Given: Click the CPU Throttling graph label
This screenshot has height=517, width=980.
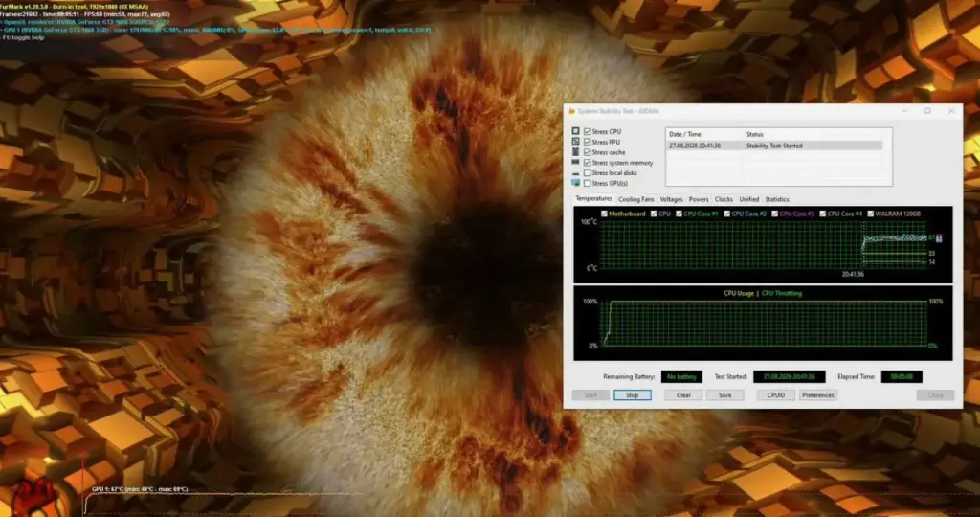Looking at the screenshot, I should tap(781, 293).
